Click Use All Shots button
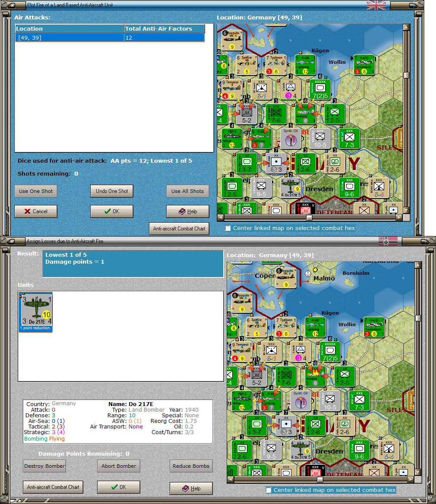This screenshot has height=504, width=436. click(187, 191)
